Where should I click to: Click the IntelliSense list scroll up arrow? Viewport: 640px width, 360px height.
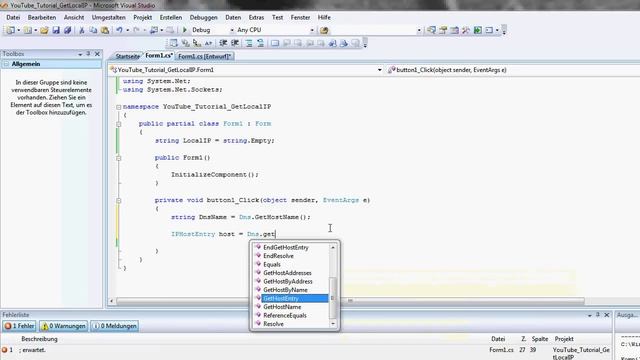[333, 247]
